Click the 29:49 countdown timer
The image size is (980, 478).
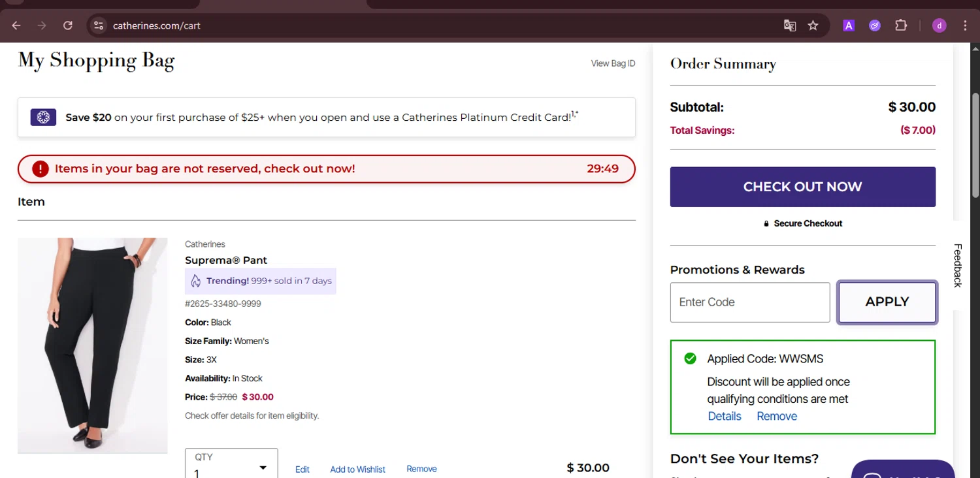tap(602, 168)
